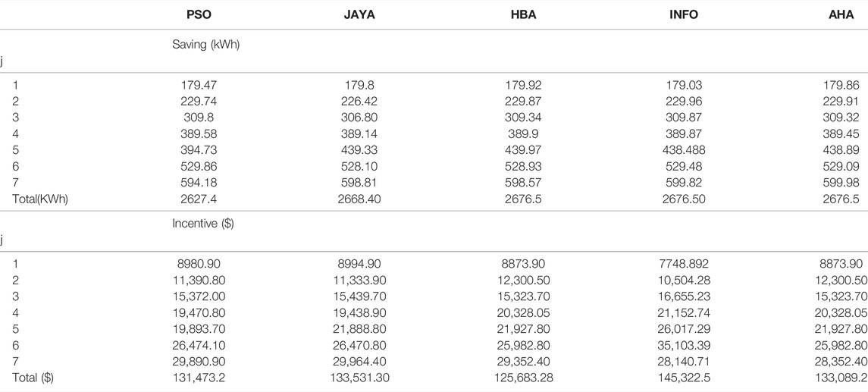This screenshot has width=868, height=392.
Task: Select HBA total incentive 125,683.28
Action: [525, 378]
